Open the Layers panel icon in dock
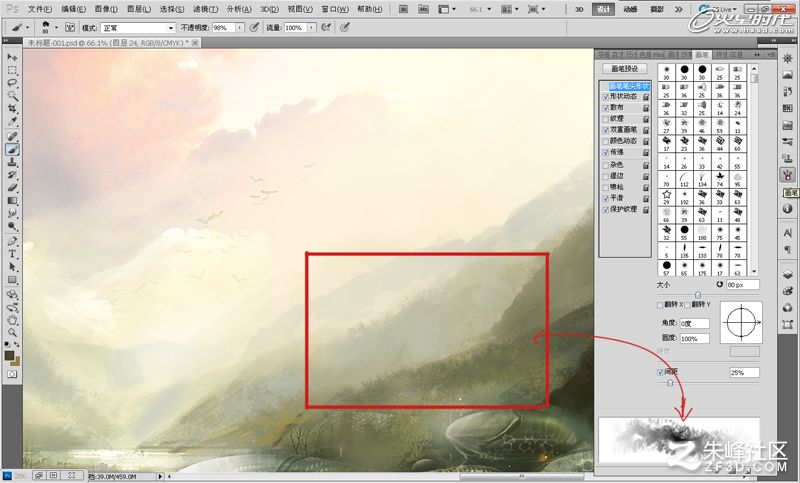Viewport: 800px width, 483px height. click(x=787, y=274)
